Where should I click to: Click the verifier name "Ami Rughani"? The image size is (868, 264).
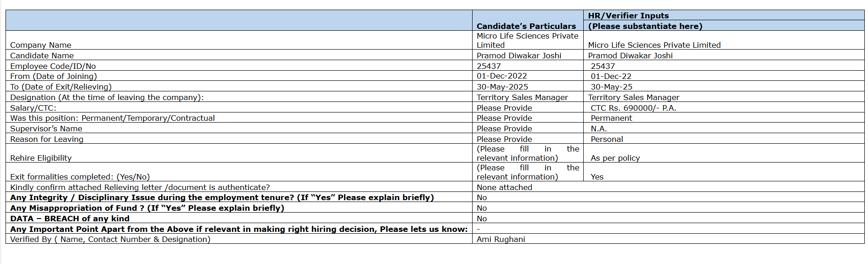click(501, 239)
